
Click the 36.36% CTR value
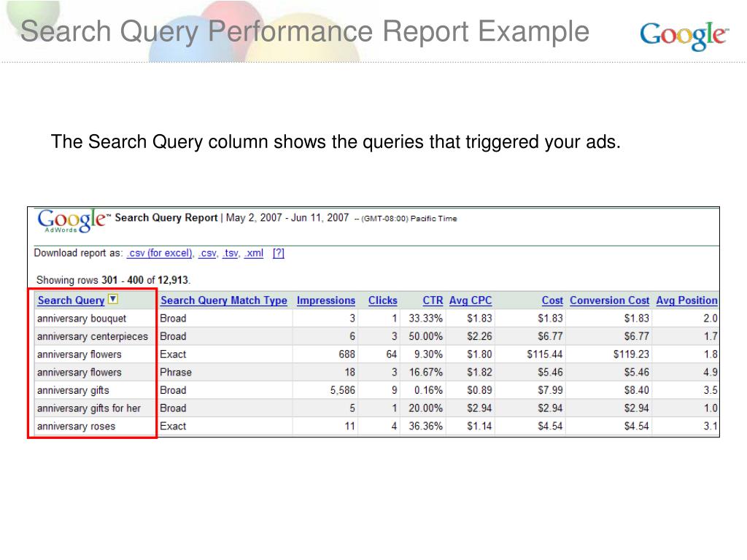pyautogui.click(x=425, y=427)
